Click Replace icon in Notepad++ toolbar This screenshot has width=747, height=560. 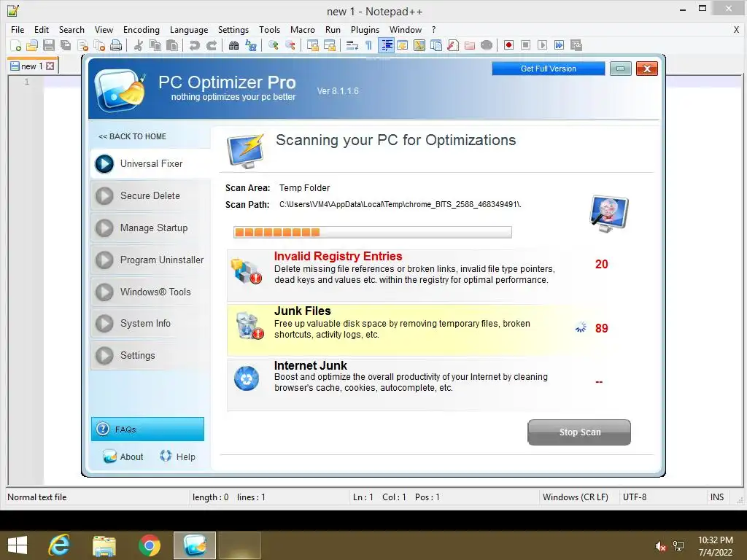point(251,45)
